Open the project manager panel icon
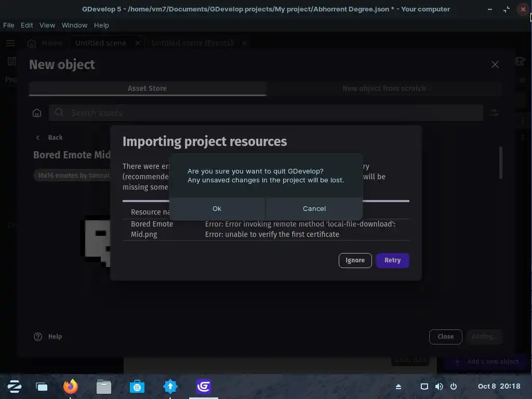532x399 pixels. (12, 61)
